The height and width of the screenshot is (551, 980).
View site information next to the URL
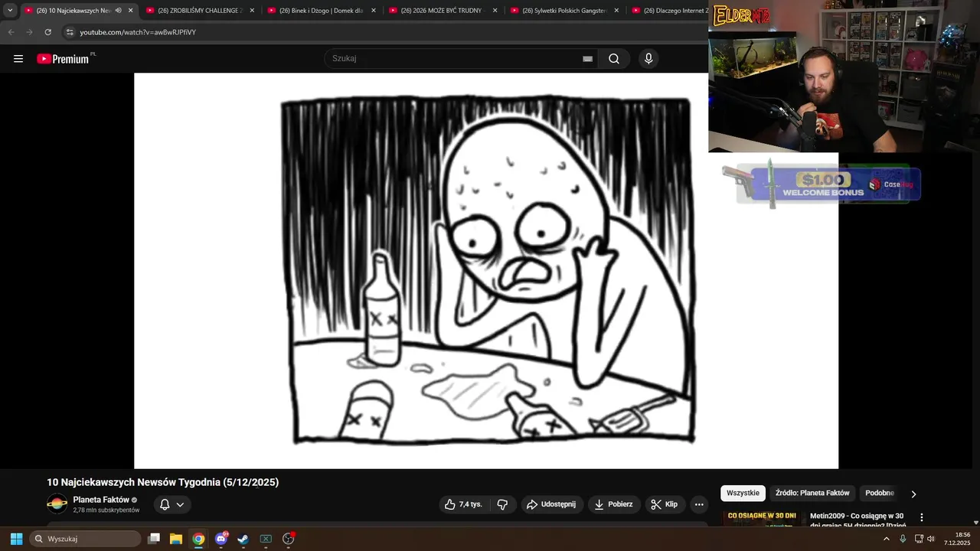click(70, 32)
